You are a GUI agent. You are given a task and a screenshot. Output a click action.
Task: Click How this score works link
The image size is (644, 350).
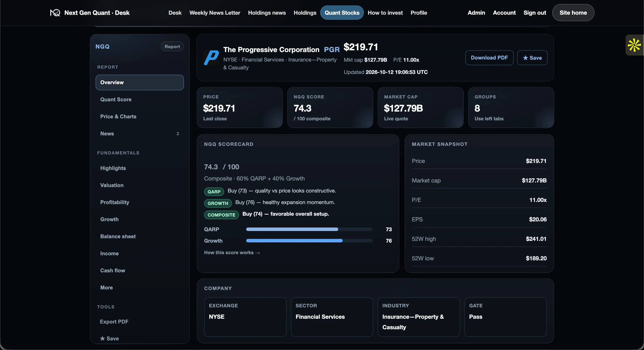pos(232,252)
